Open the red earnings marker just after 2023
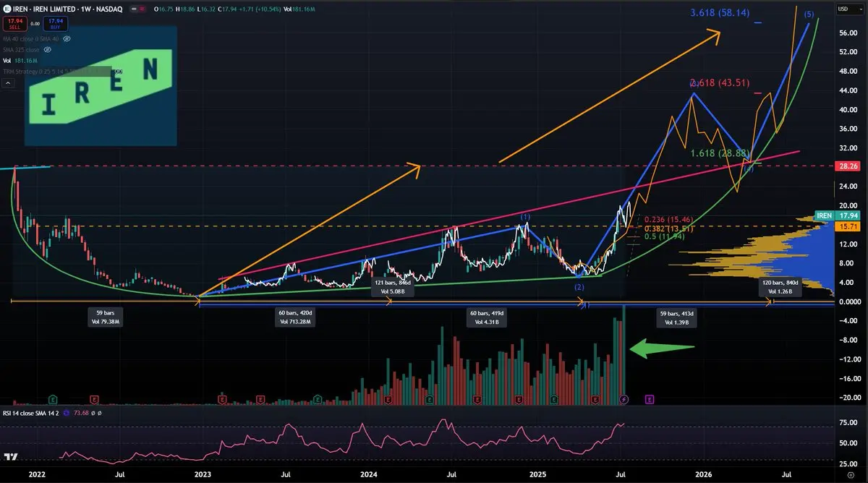This screenshot has height=483, width=868. [222, 398]
